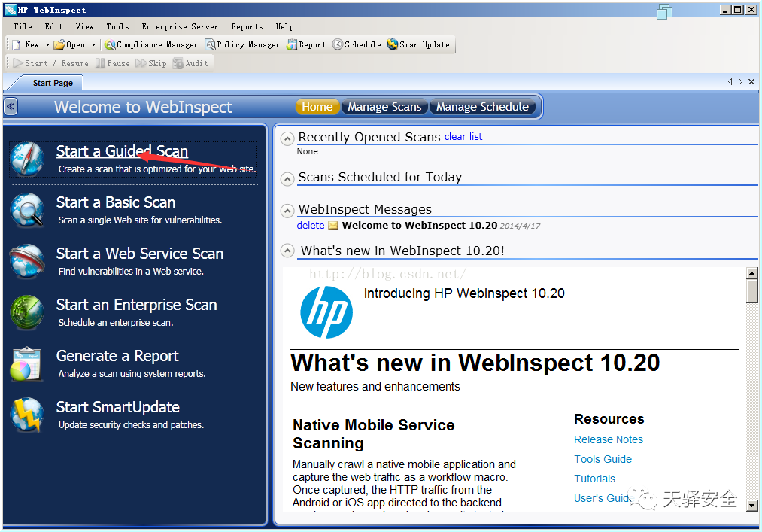Screen dimensions: 762x532
Task: Click the news pane scroll up arrow
Action: (751, 273)
